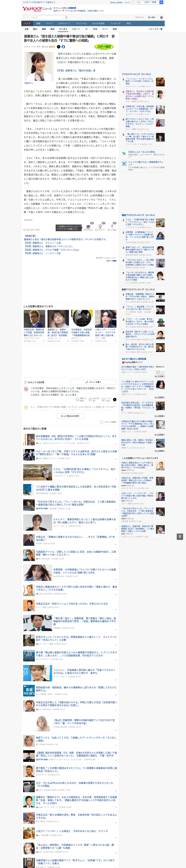The width and height of the screenshot is (186, 868).
Task: Open 鈴木常雄被告(88) 懲役25年求刑 article
Action: (76, 438)
